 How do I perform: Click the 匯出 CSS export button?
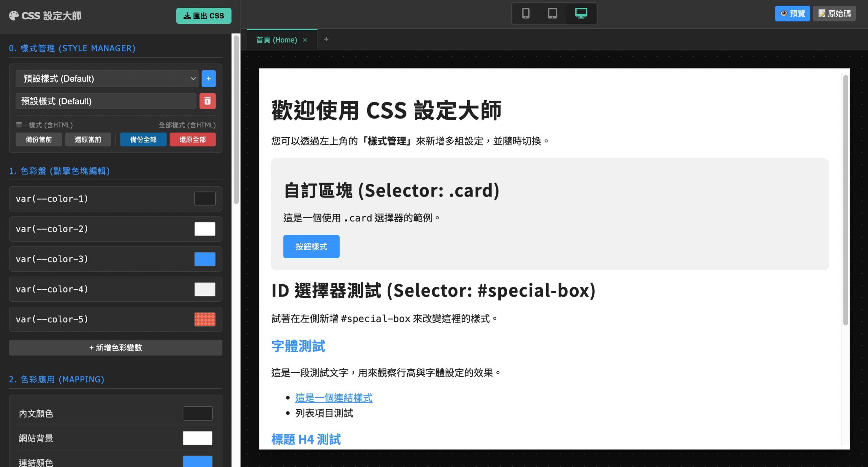[x=204, y=16]
